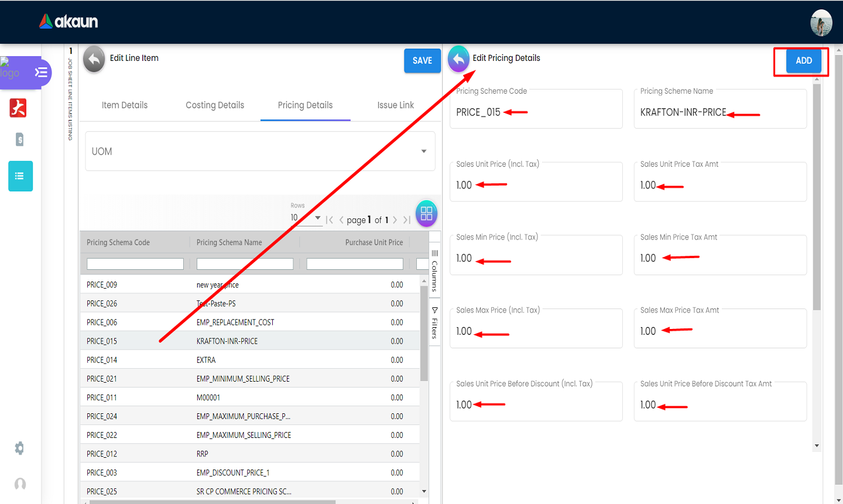
Task: Focus Sales Max Price (Incl. Tax) field
Action: point(536,328)
